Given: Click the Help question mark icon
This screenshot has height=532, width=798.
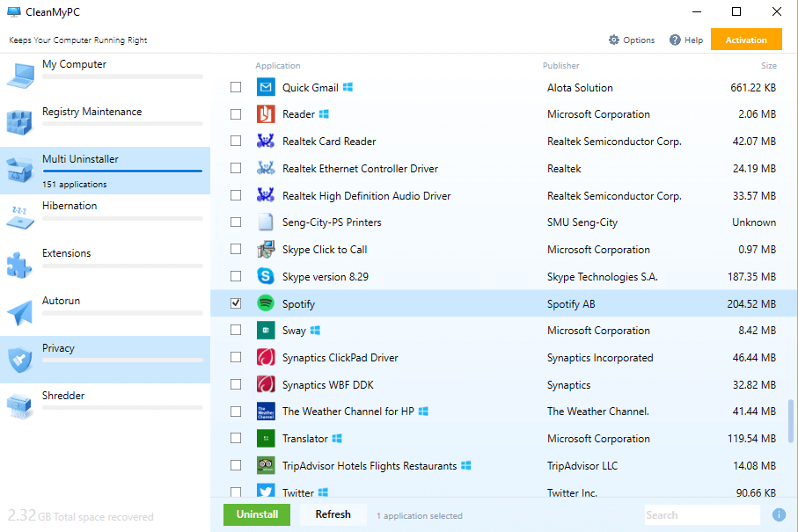Looking at the screenshot, I should 675,40.
